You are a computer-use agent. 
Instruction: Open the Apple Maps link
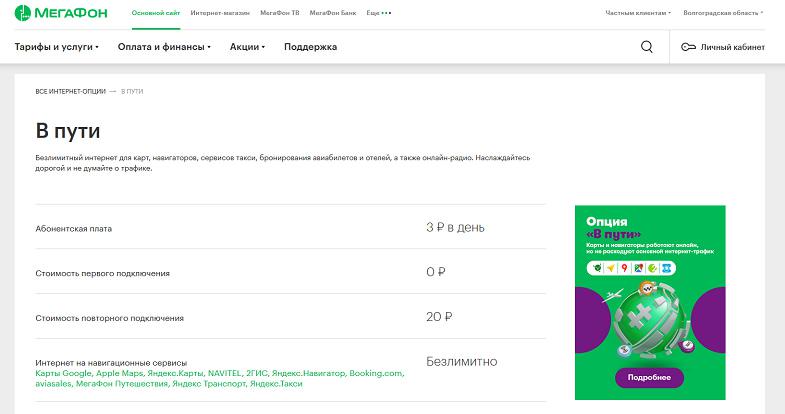coord(120,373)
